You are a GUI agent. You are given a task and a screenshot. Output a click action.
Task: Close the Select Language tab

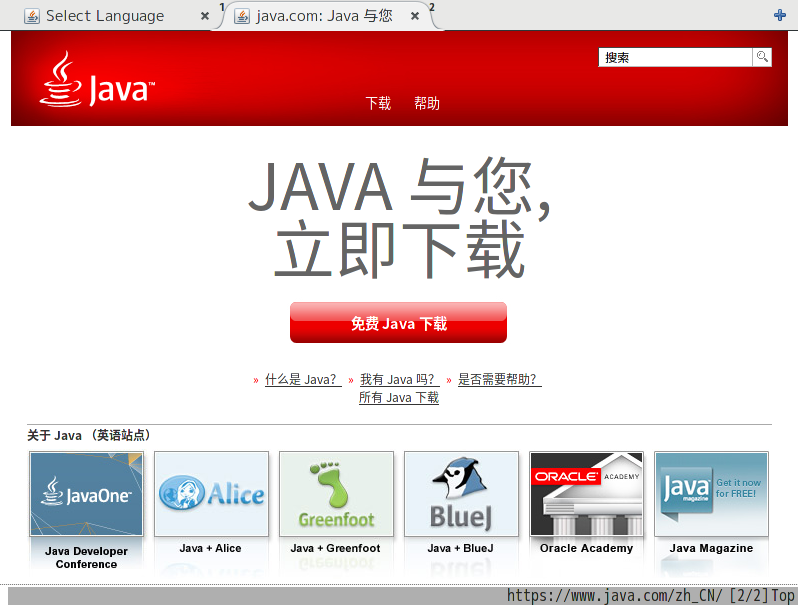coord(205,16)
